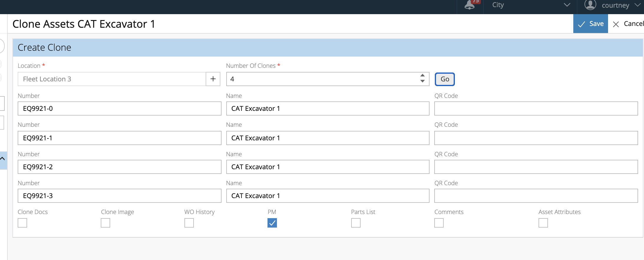The width and height of the screenshot is (644, 260).
Task: Focus the Fleet Location 3 field
Action: coord(112,79)
